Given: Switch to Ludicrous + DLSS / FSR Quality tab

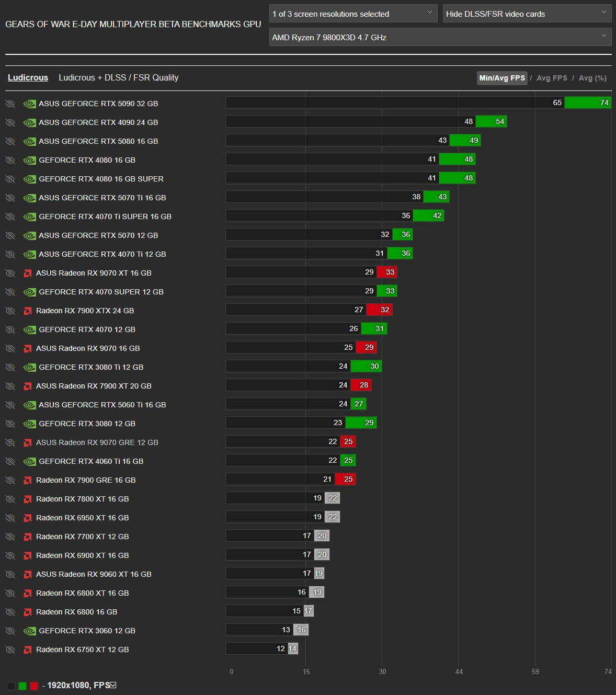Looking at the screenshot, I should pyautogui.click(x=119, y=77).
